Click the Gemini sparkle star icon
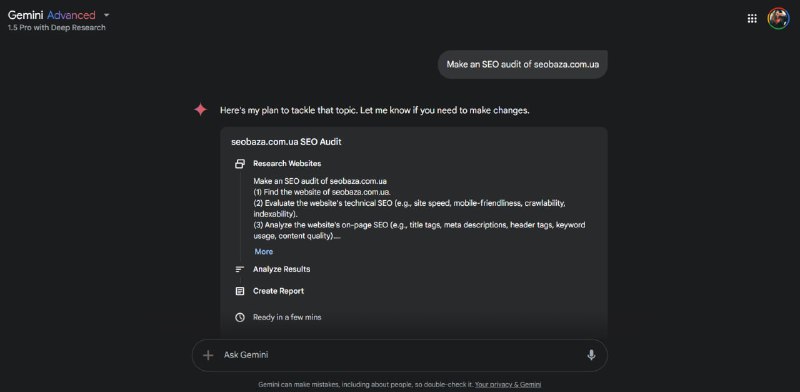 [x=201, y=109]
